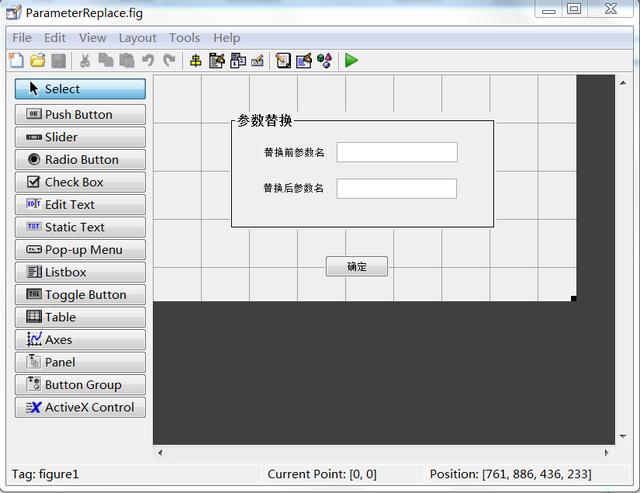Open the Align Objects tool
The height and width of the screenshot is (493, 640).
pyautogui.click(x=196, y=60)
